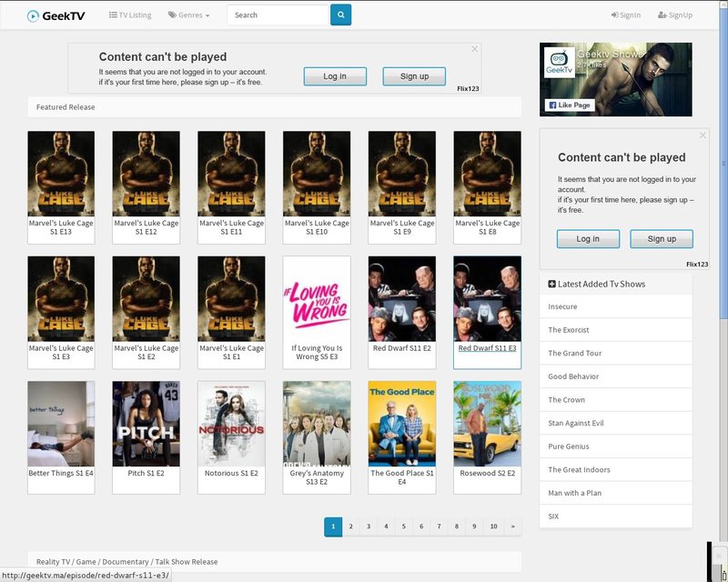Open Notorious S1 E2 poster

pos(231,424)
